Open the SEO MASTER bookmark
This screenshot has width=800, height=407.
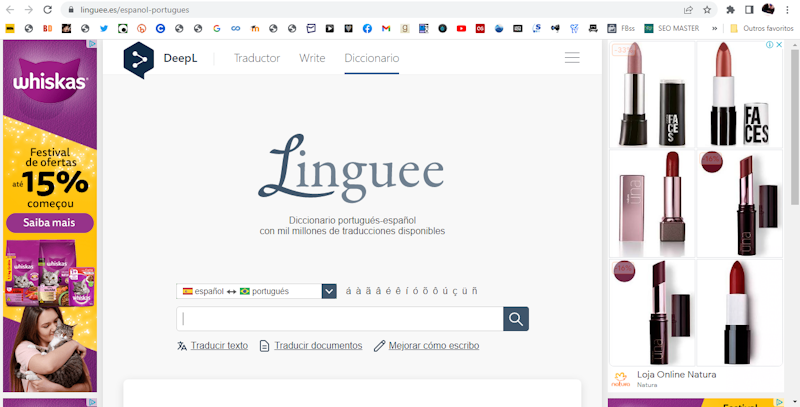pos(671,29)
